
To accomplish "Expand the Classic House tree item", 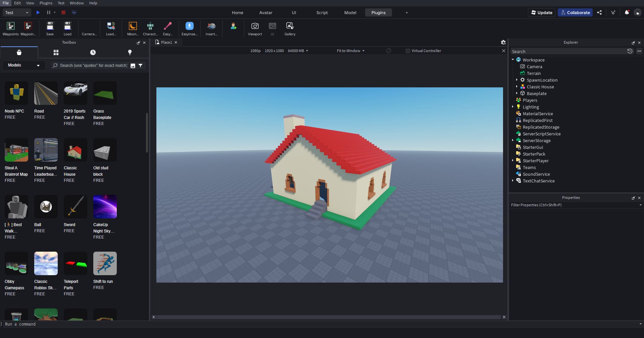I will point(517,87).
